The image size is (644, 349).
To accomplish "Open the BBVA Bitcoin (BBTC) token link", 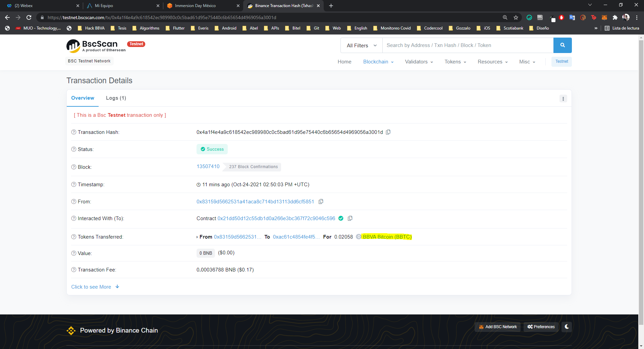I will pyautogui.click(x=387, y=237).
